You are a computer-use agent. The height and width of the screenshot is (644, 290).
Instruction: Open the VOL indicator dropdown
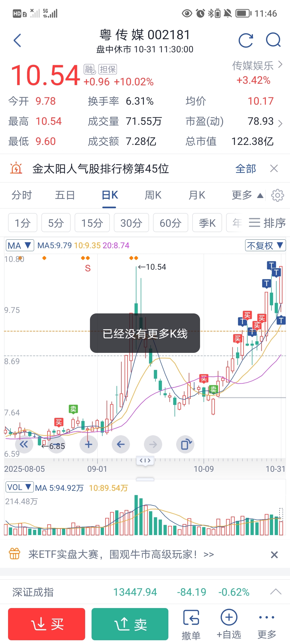pos(19,487)
